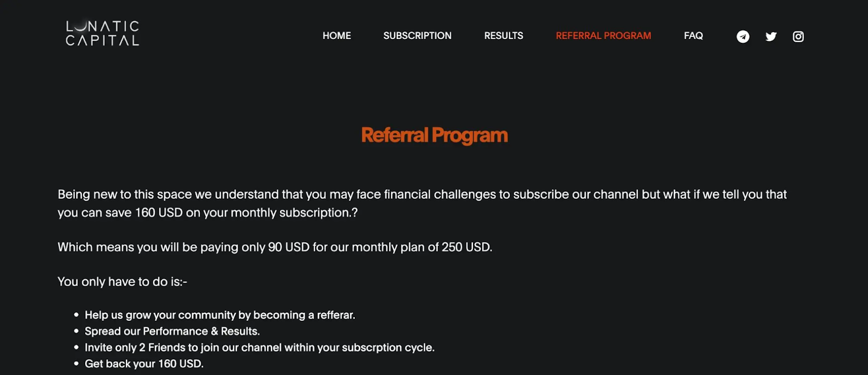This screenshot has height=375, width=868.
Task: Click the bullet about inviting 2 friends
Action: pyautogui.click(x=259, y=347)
